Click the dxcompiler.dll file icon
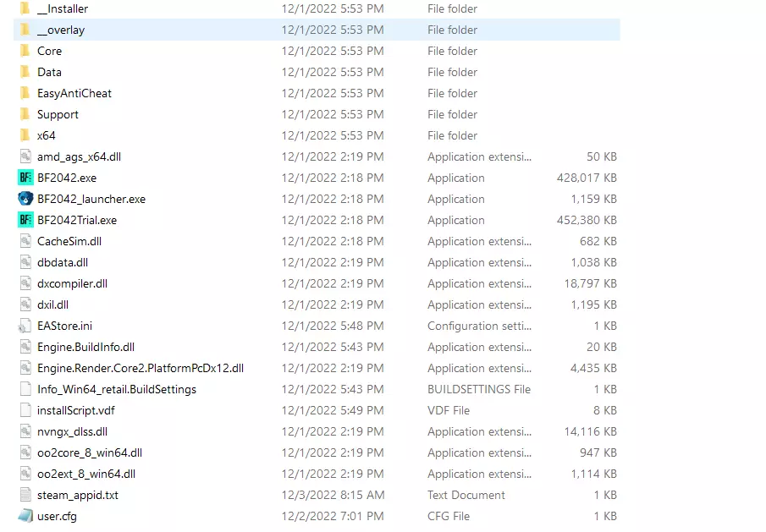Image resolution: width=766 pixels, height=532 pixels. (25, 283)
